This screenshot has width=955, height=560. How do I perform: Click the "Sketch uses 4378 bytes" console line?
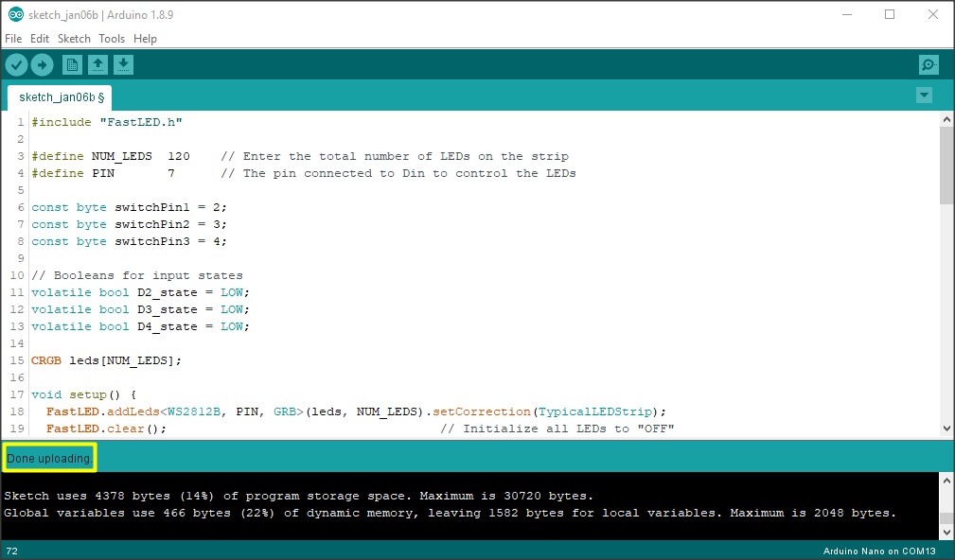tap(298, 496)
